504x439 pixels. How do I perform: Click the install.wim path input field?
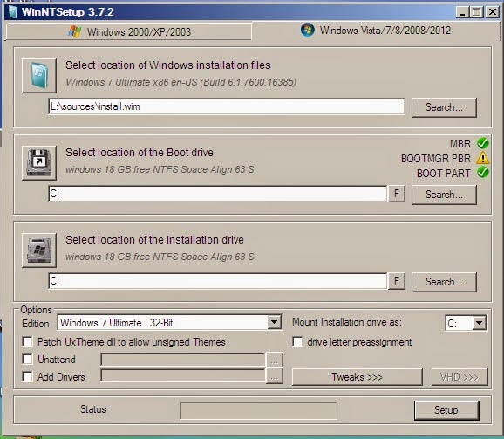click(227, 106)
